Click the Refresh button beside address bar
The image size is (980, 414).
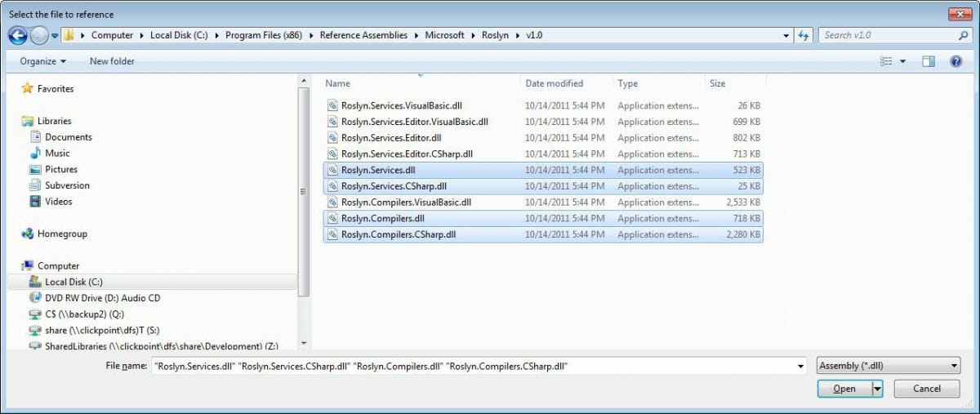click(x=804, y=35)
